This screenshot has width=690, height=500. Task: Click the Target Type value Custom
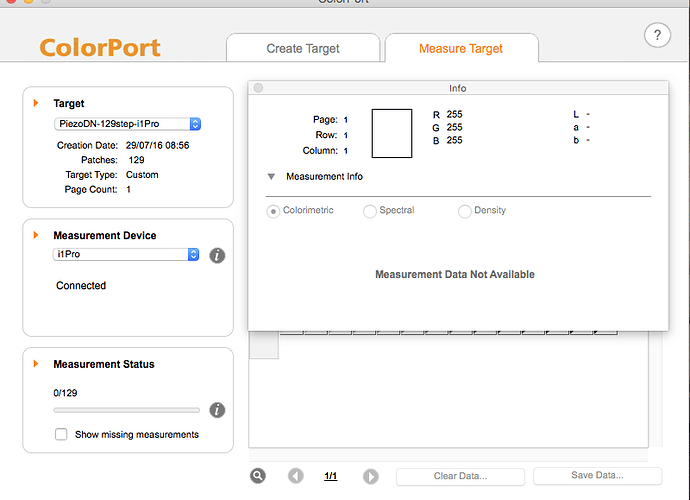pos(142,175)
